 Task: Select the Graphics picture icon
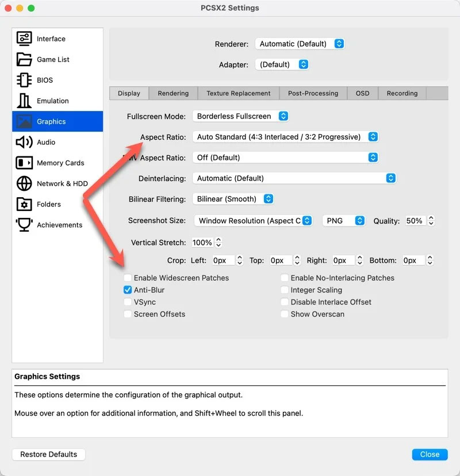(x=24, y=121)
